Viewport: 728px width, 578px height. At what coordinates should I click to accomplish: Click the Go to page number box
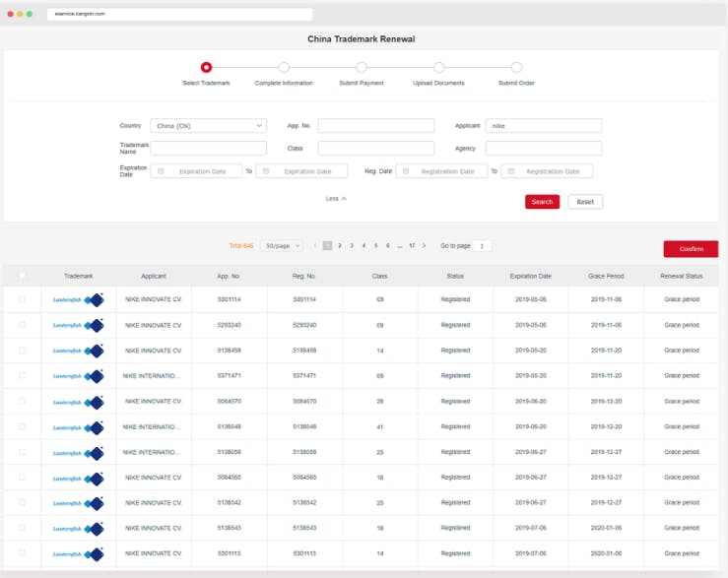[x=482, y=246]
